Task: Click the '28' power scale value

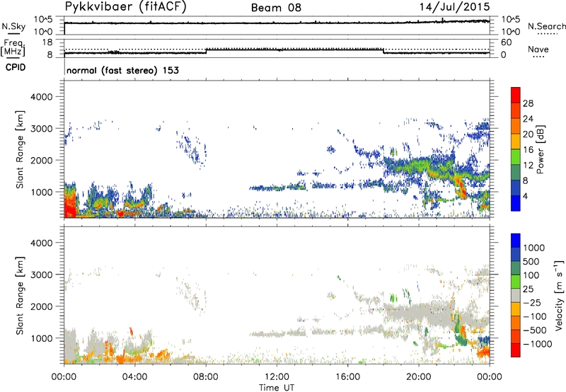Action: pyautogui.click(x=528, y=103)
